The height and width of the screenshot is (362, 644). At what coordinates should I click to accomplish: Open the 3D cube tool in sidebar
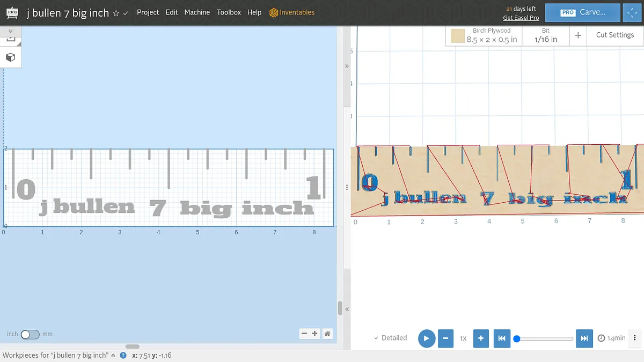[10, 57]
